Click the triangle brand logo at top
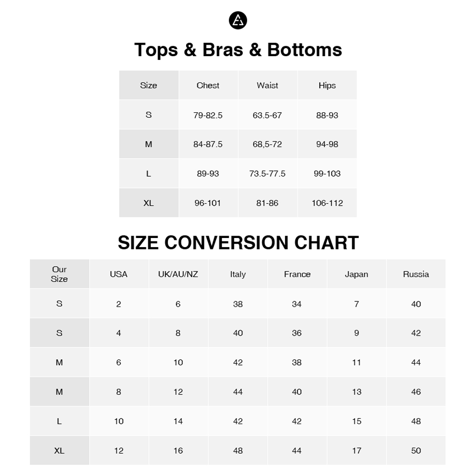This screenshot has height=476, width=476. [238, 21]
